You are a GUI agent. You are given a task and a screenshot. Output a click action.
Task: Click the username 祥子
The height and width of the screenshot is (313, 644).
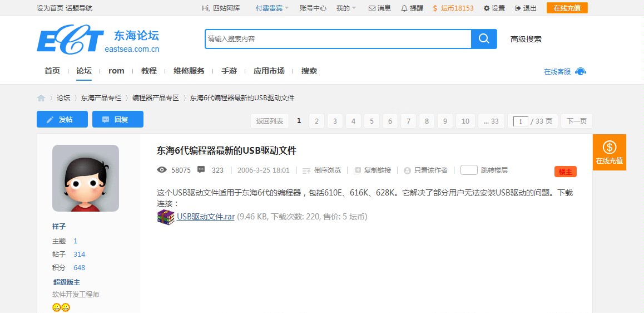[x=59, y=226]
